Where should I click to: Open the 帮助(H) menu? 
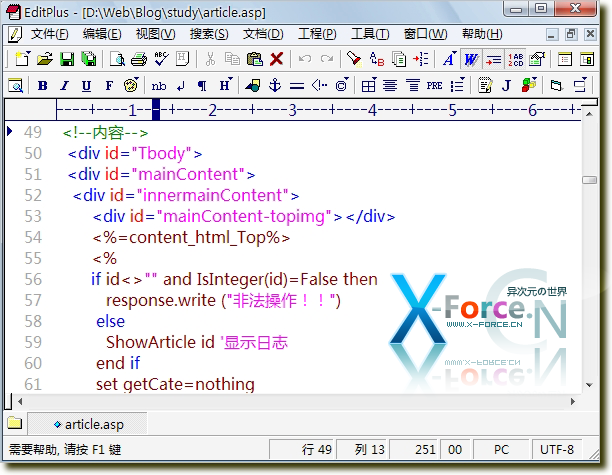pos(482,34)
